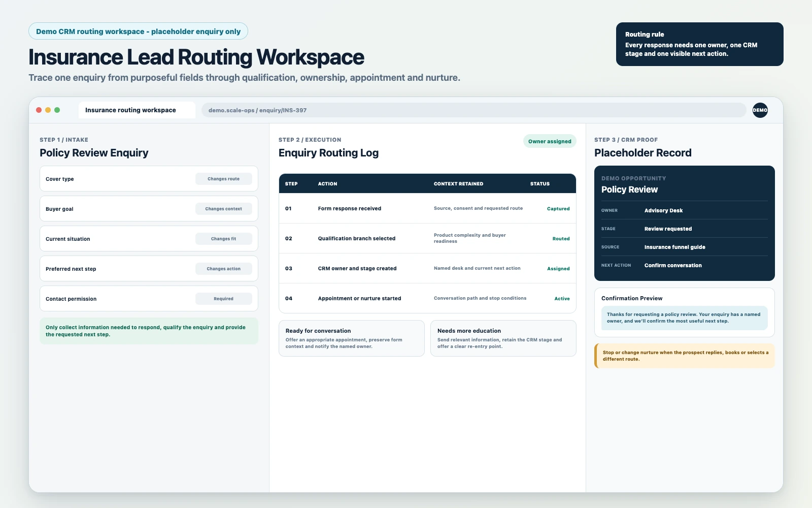Click the Changes fit tag
The image size is (812, 508).
tap(224, 239)
